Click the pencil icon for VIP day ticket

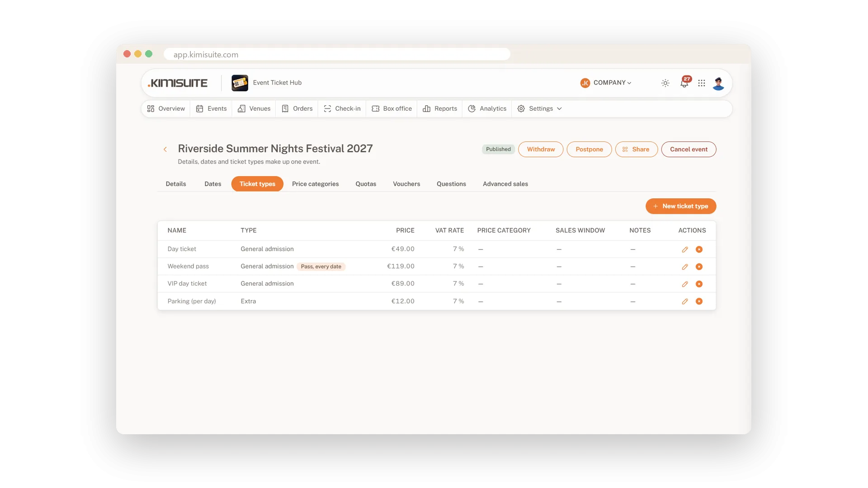coord(685,284)
